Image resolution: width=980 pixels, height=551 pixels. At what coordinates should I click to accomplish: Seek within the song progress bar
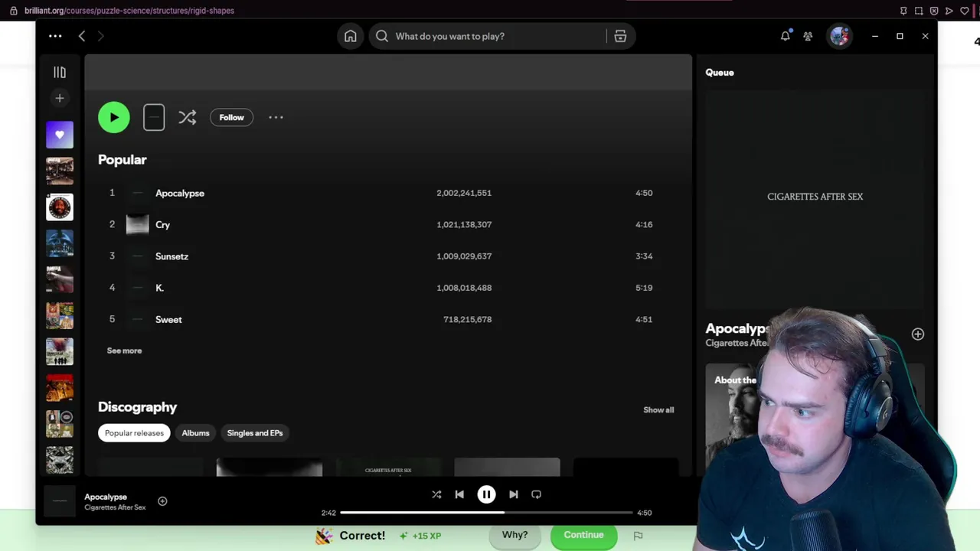[x=486, y=513]
